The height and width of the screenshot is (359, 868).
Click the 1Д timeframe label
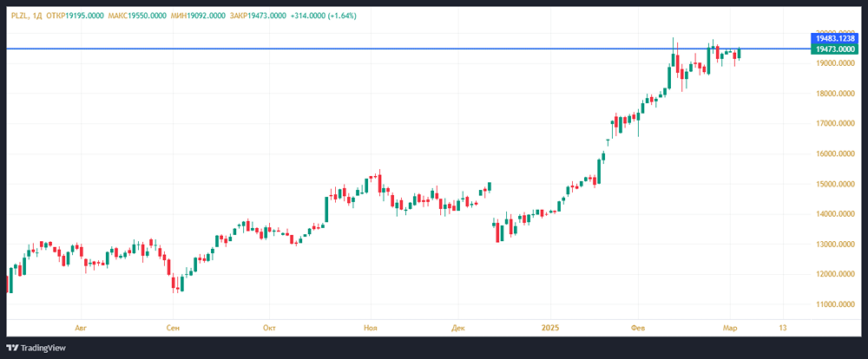(38, 16)
